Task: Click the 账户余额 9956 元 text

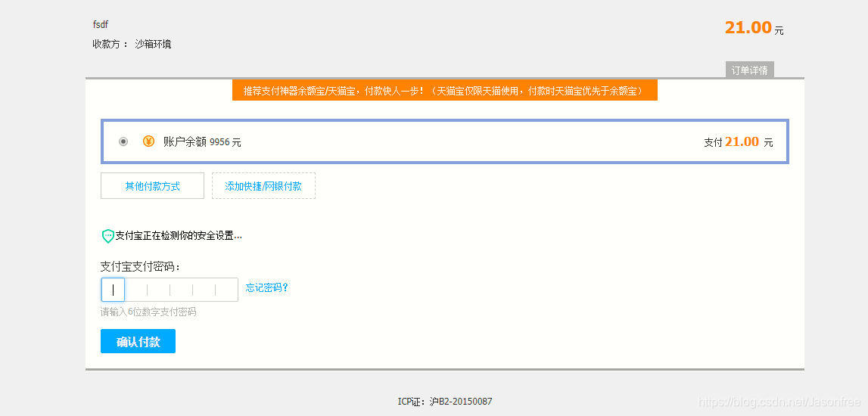Action: click(202, 142)
